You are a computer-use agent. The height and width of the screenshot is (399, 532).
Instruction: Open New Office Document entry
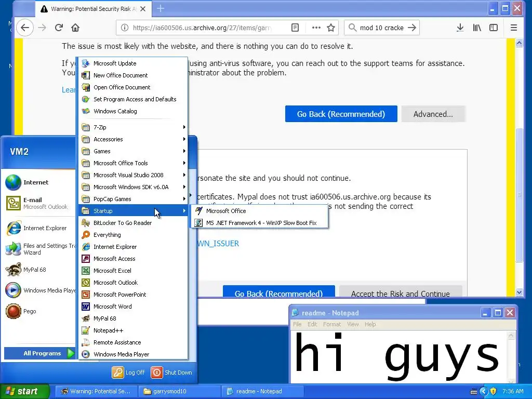[x=133, y=75]
